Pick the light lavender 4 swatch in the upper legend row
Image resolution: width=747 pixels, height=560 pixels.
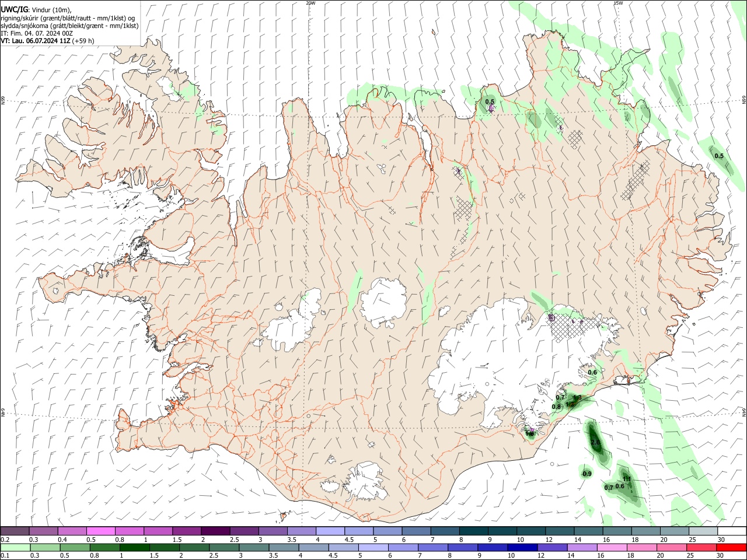coord(330,531)
